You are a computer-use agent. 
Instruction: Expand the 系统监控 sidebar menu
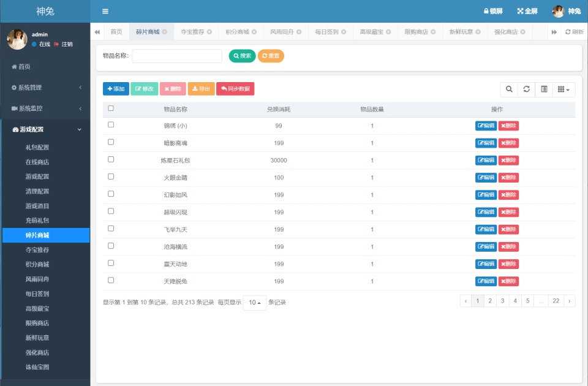pos(45,108)
